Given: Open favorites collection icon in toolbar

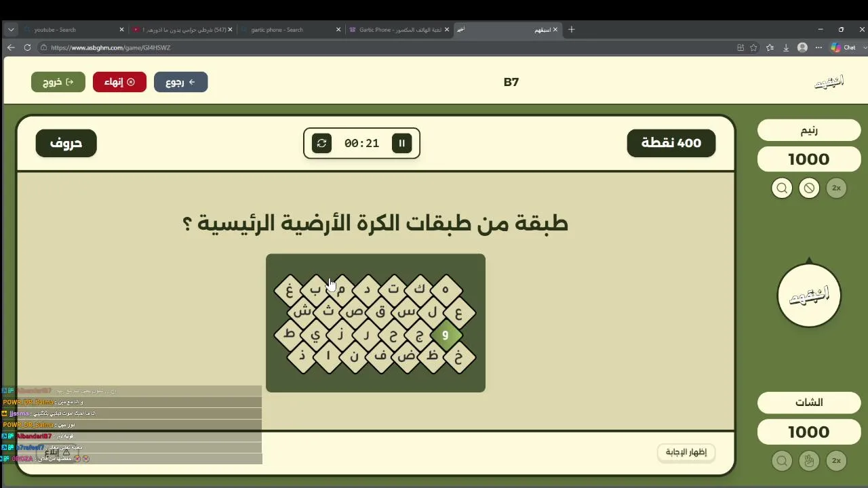Looking at the screenshot, I should coord(770,47).
